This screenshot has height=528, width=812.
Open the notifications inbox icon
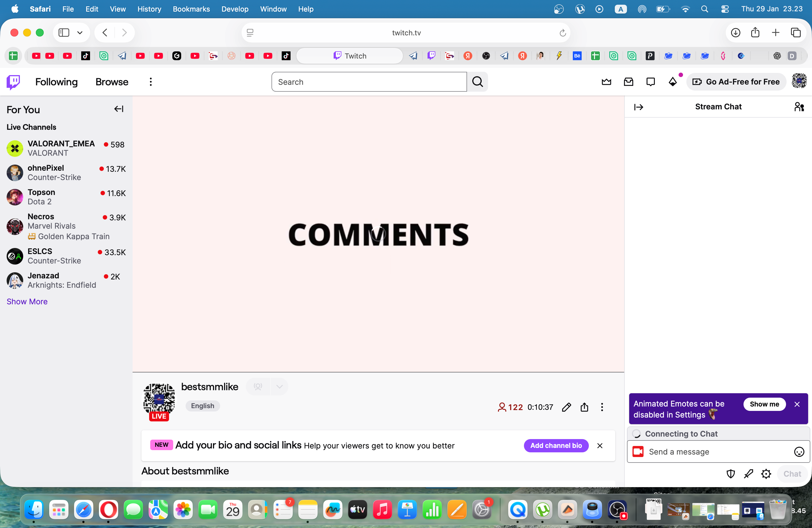[628, 82]
